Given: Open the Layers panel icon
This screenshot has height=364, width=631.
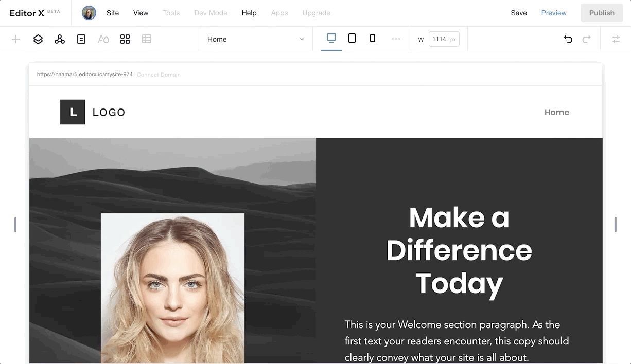Looking at the screenshot, I should point(38,39).
